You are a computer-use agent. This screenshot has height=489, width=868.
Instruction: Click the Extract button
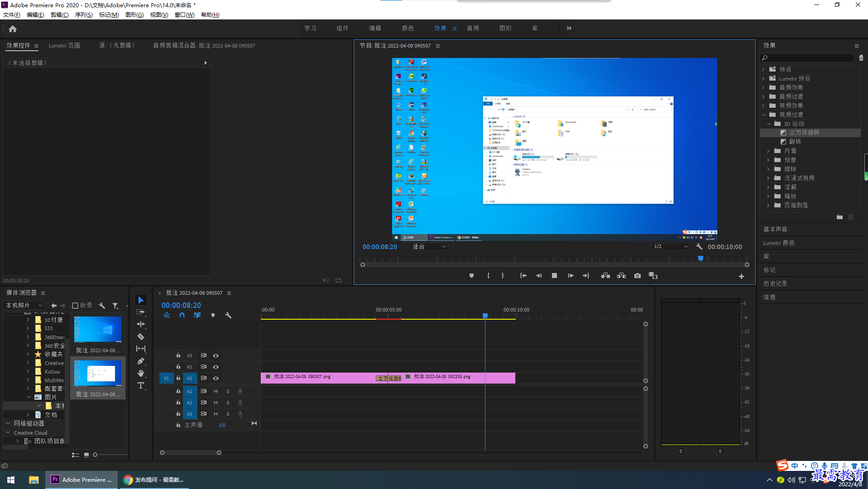621,276
